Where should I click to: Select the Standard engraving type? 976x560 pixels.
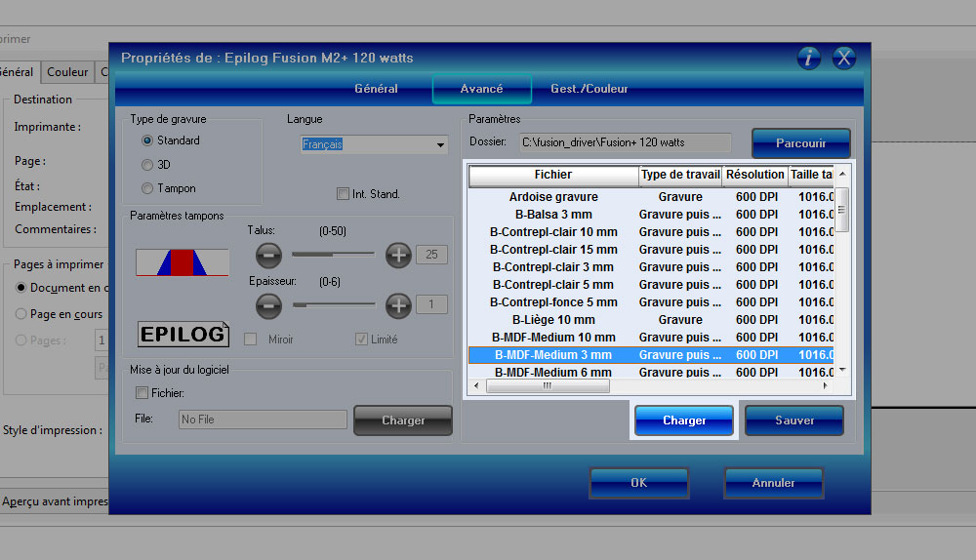pyautogui.click(x=147, y=140)
